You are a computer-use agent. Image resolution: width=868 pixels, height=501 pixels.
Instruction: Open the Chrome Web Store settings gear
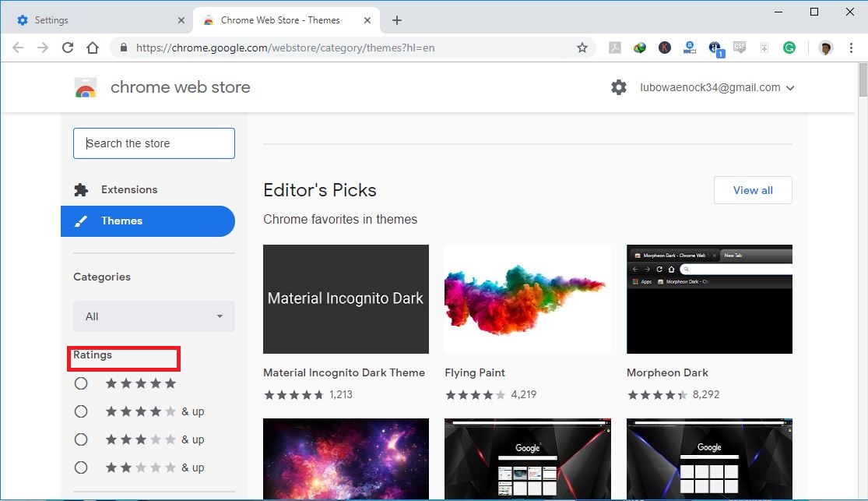click(619, 87)
